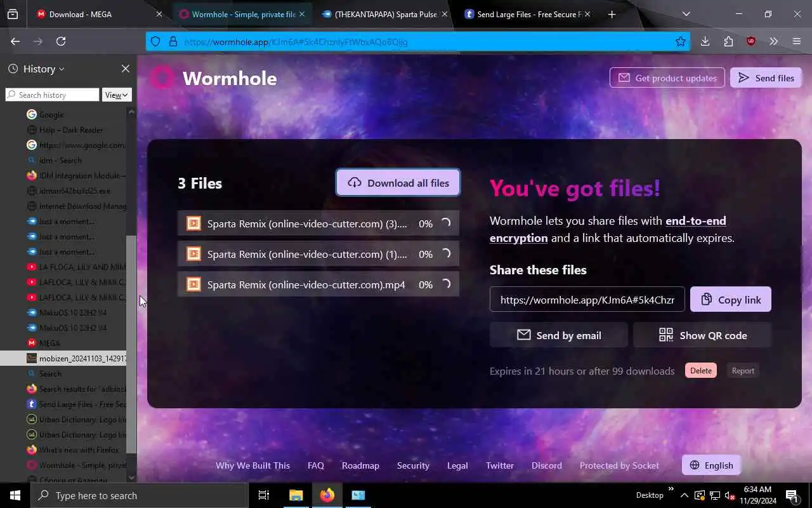This screenshot has width=812, height=508.
Task: Open What's new with Firefox history entry
Action: click(63, 450)
